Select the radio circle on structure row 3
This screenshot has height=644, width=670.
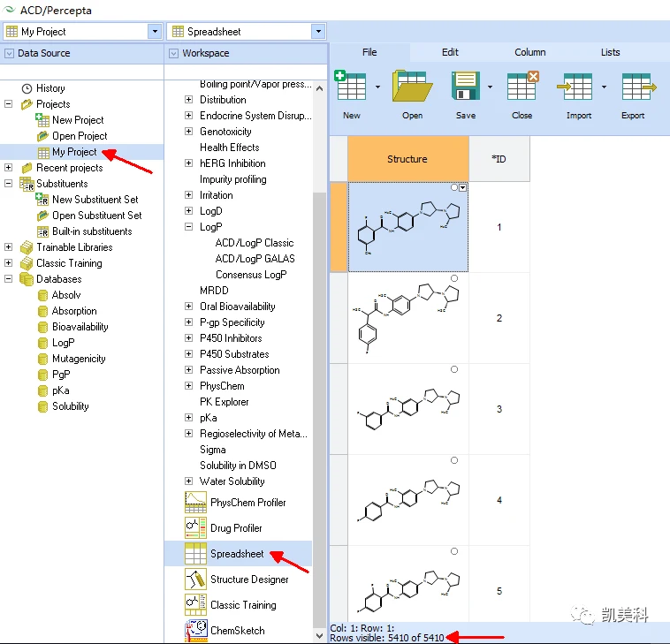pos(454,369)
